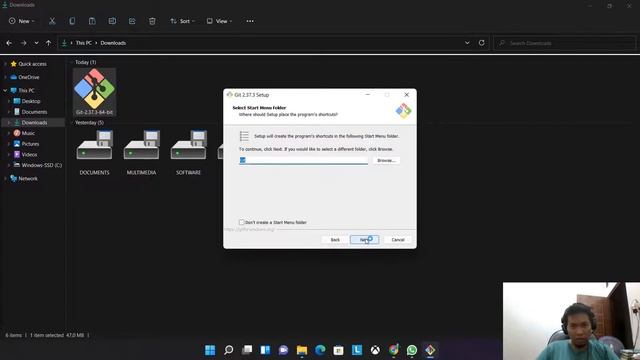Select the MULTIMEDIA drive icon
Image resolution: width=640 pixels, height=360 pixels.
(141, 153)
